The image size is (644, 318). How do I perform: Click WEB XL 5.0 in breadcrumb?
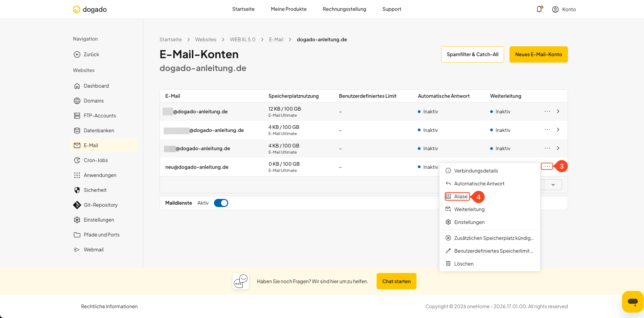click(x=243, y=40)
